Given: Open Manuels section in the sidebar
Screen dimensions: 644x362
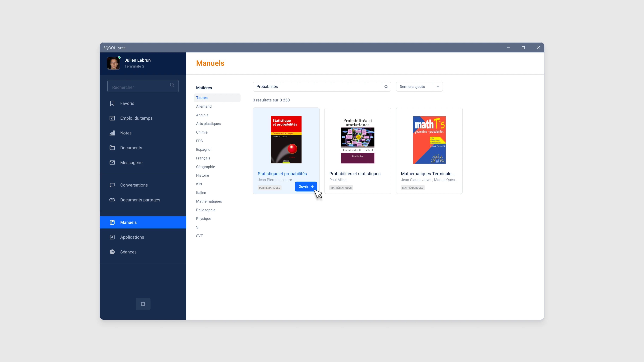Looking at the screenshot, I should pyautogui.click(x=128, y=222).
